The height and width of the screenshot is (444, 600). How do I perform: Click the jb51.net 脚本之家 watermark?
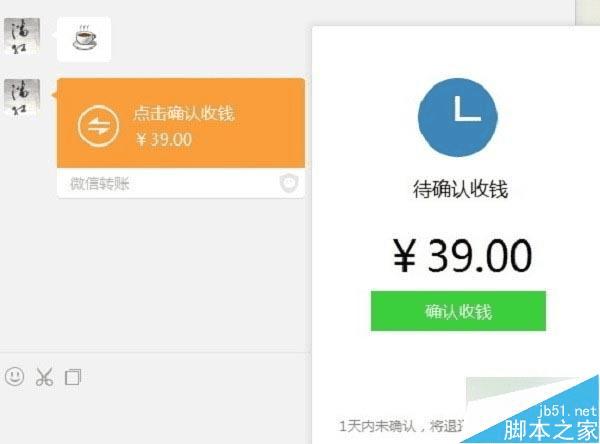[x=550, y=424]
